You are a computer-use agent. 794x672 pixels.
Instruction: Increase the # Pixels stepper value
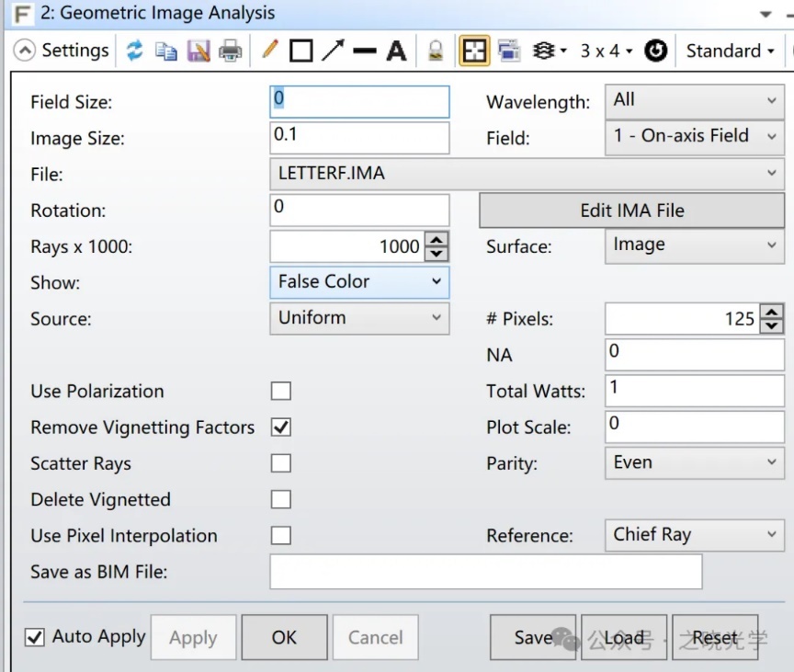pos(773,313)
